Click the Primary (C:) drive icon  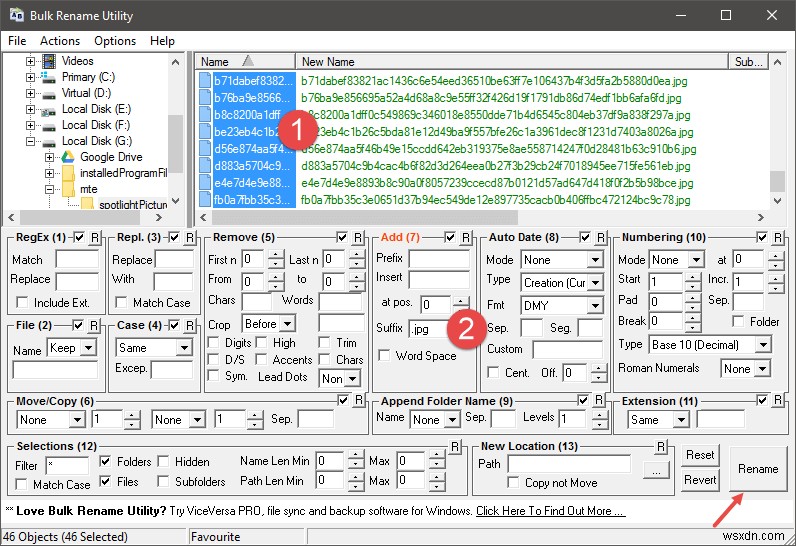pyautogui.click(x=49, y=77)
